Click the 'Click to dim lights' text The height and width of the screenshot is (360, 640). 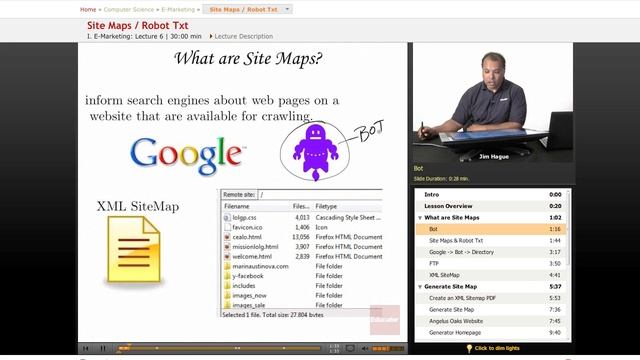coord(497,348)
